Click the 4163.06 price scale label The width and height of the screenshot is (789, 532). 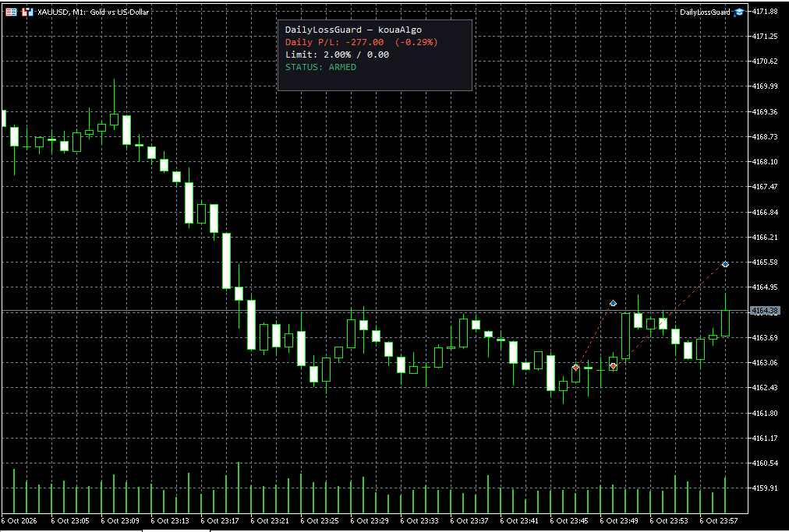[x=764, y=362]
